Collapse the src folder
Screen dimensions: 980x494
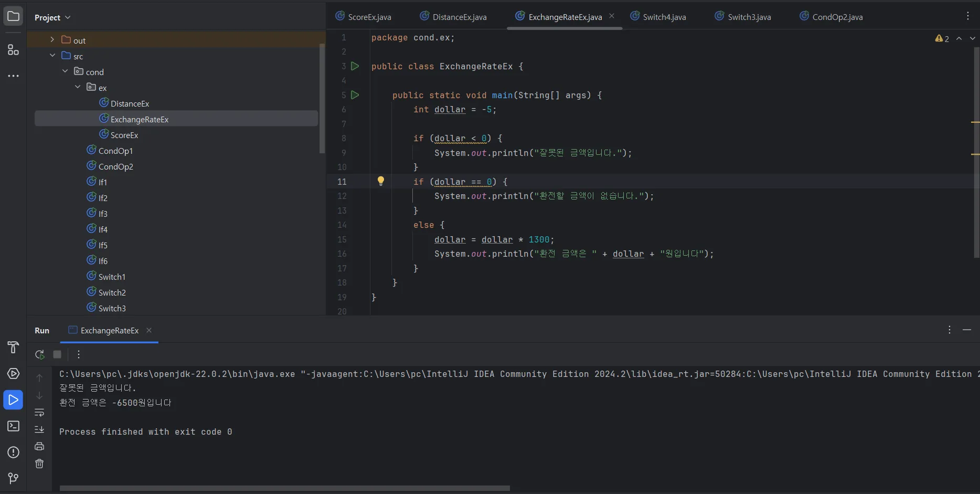[x=52, y=56]
